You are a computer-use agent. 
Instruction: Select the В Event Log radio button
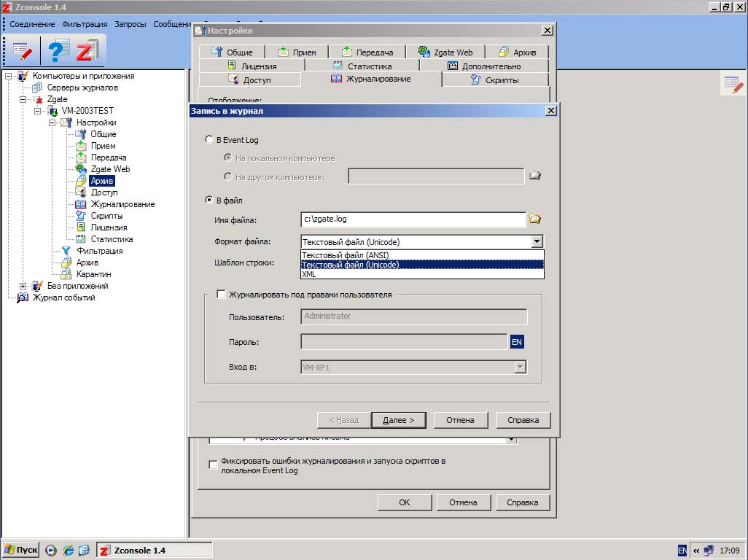[x=209, y=140]
